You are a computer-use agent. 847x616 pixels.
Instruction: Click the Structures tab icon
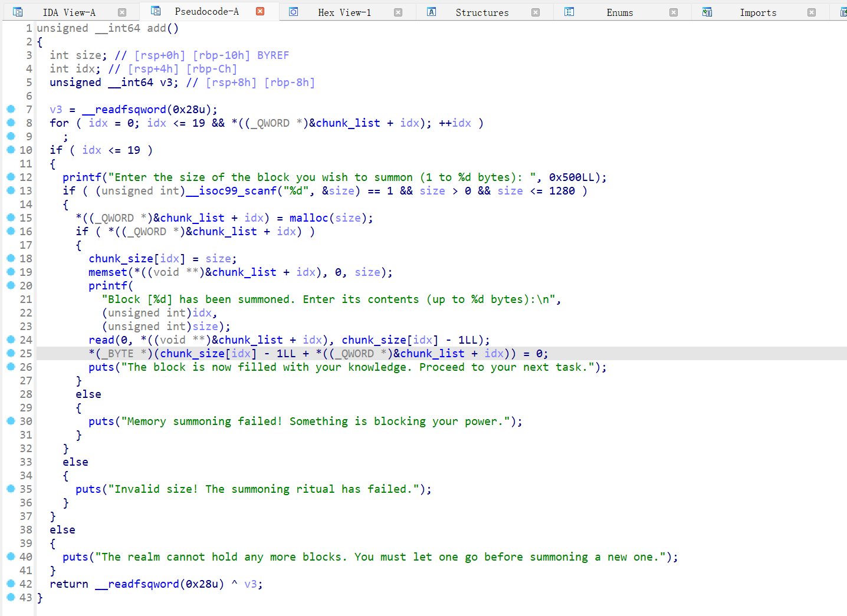432,12
